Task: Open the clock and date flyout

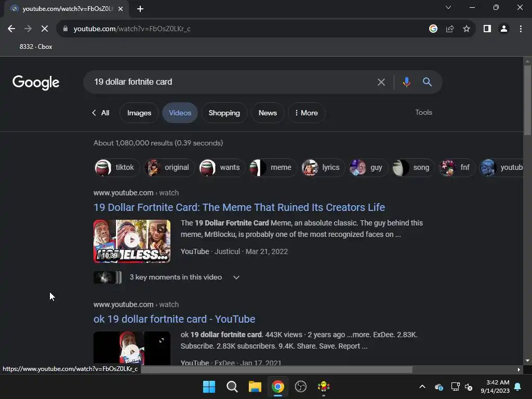Action: tap(495, 387)
